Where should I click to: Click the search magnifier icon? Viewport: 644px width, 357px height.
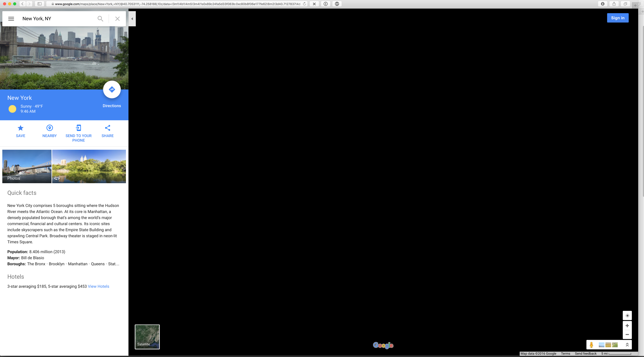(100, 19)
